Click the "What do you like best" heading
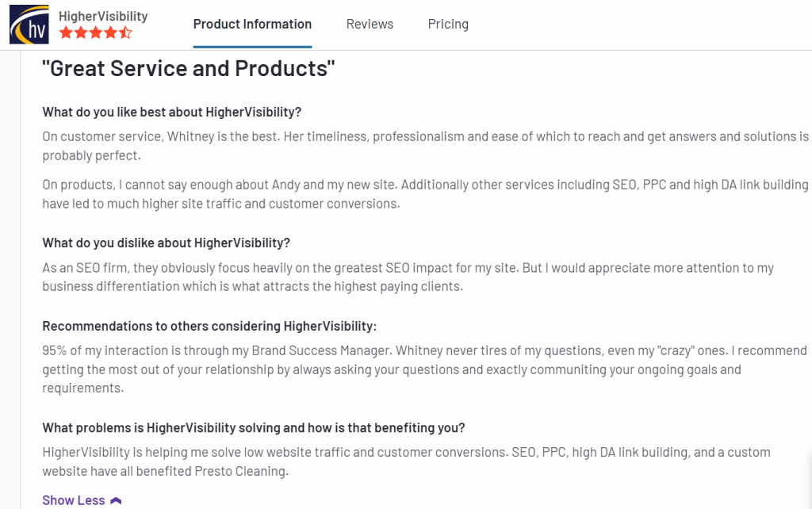 tap(172, 112)
